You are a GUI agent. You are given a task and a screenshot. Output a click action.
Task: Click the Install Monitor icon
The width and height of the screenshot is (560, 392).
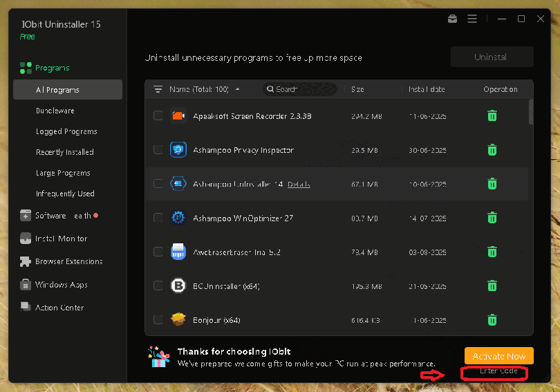[26, 239]
